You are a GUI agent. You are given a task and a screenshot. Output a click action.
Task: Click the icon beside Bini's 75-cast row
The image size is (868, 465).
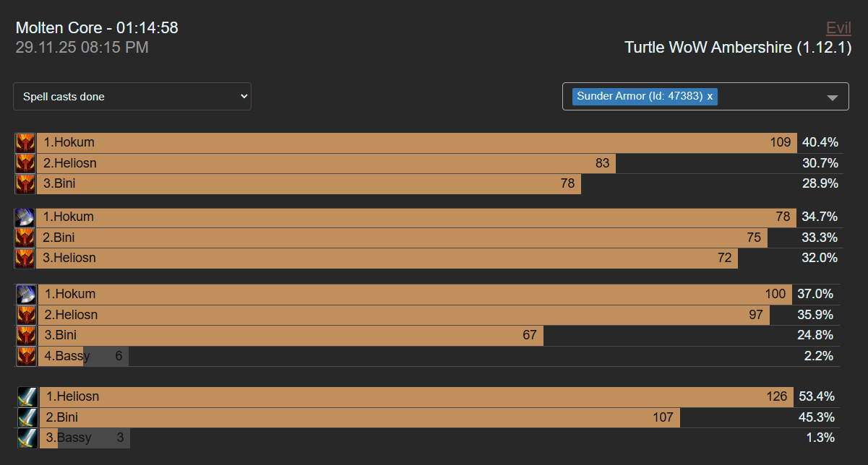click(25, 238)
